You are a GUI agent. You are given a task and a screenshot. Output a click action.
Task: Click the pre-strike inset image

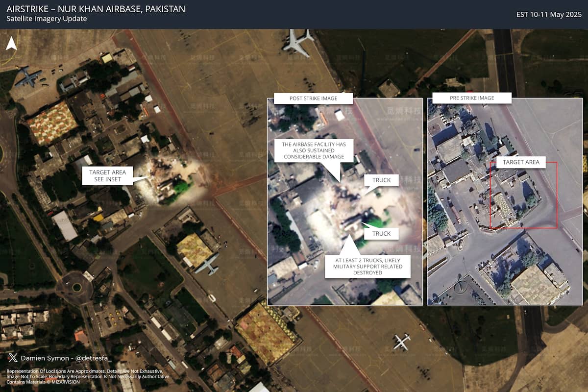(x=505, y=201)
